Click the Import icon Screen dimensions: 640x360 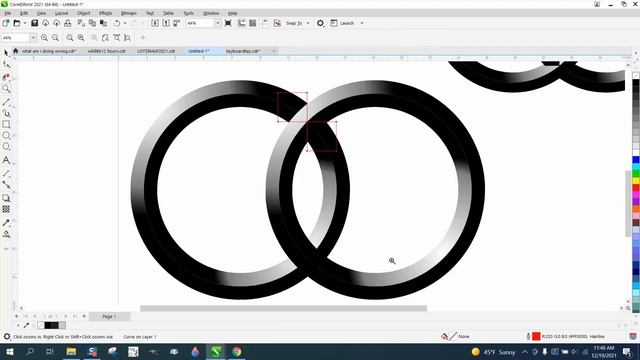pyautogui.click(x=155, y=23)
